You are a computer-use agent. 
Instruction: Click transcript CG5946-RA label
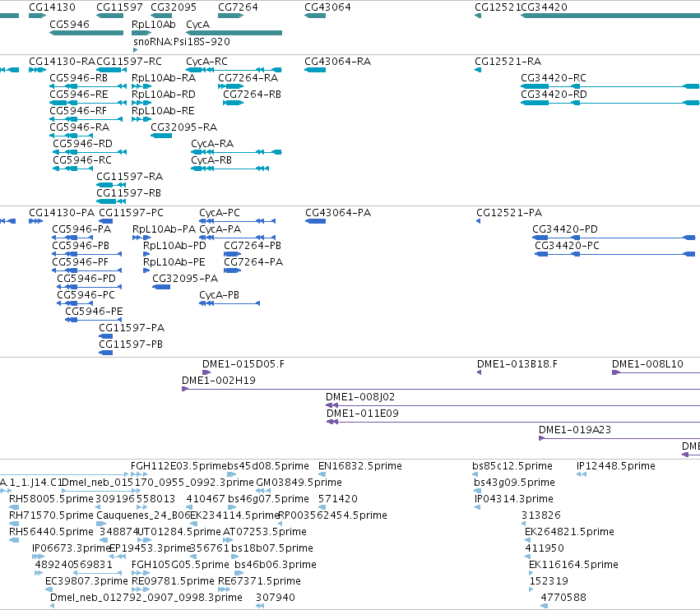tap(80, 127)
